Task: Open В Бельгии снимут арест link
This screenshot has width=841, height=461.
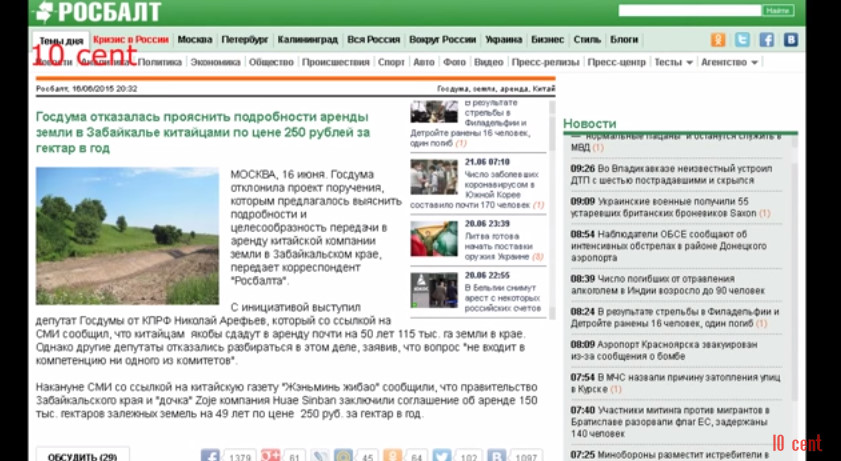Action: pyautogui.click(x=504, y=298)
